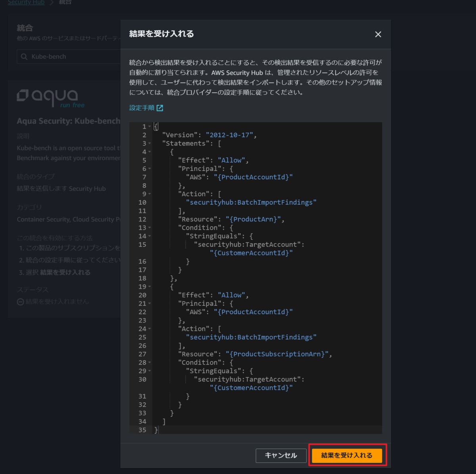Collapse the StringEquals fold at line 14
Image resolution: width=476 pixels, height=474 pixels.
(x=150, y=236)
